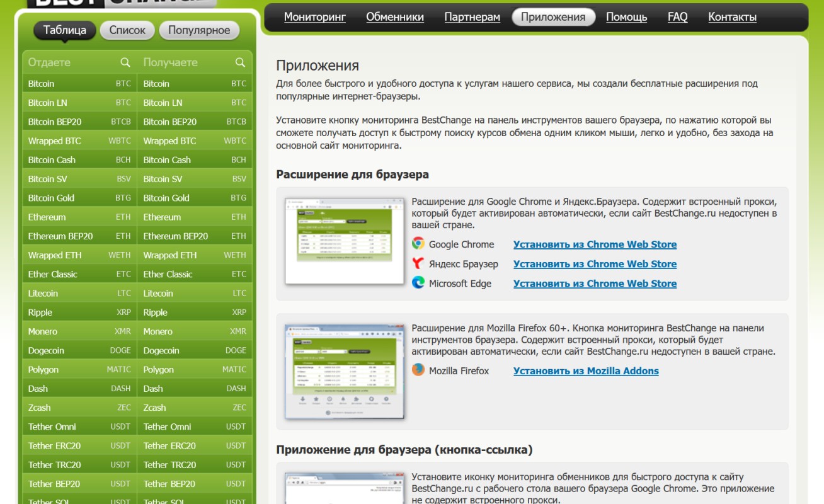The image size is (824, 504).
Task: Open the Chrome extension screenshot thumbnail
Action: click(x=345, y=241)
